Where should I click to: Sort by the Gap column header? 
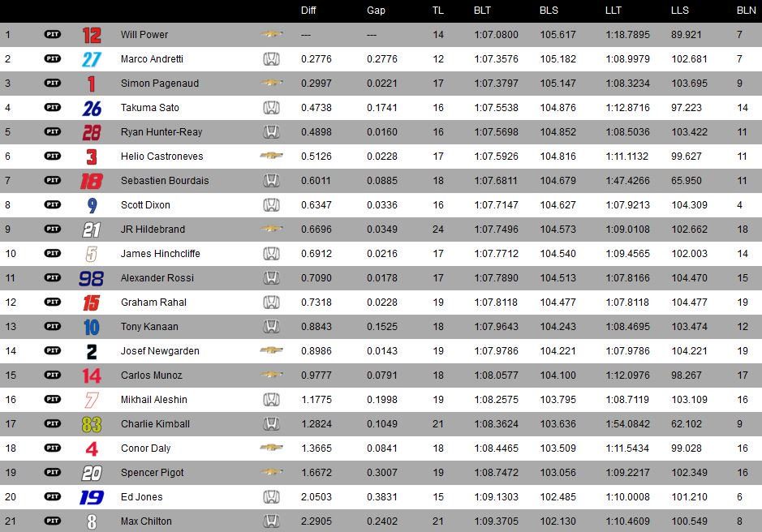(376, 11)
